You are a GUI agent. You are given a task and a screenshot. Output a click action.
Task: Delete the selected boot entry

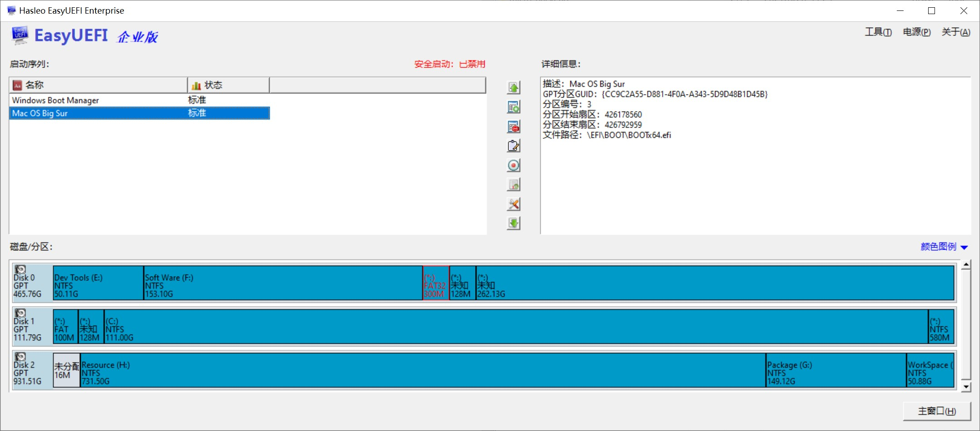[x=513, y=127]
